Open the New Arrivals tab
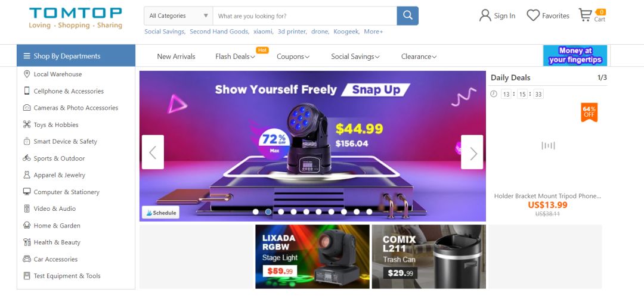Screen dimensions: 644x299 click(x=176, y=57)
